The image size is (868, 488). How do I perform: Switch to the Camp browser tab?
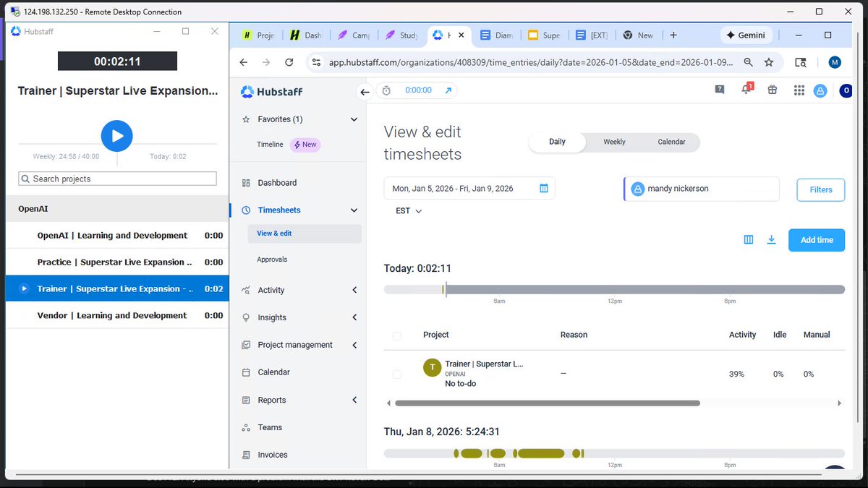(354, 35)
